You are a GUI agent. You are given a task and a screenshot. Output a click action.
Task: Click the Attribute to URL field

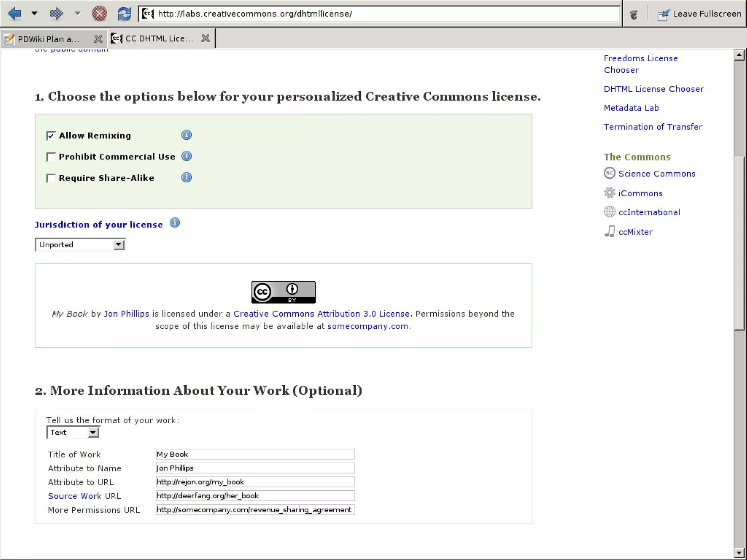[255, 482]
